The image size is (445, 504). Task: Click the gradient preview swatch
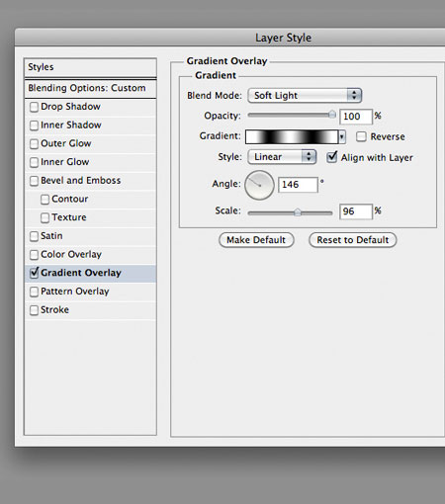tap(292, 136)
